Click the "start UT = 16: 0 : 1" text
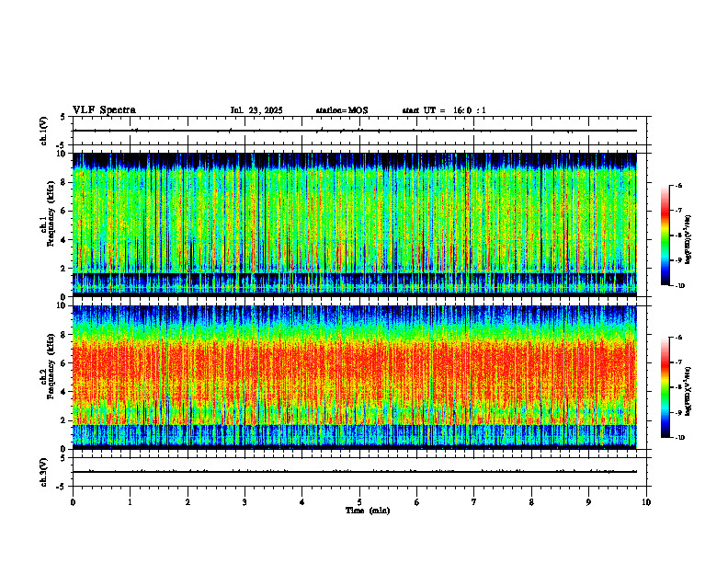728x563 pixels. click(x=444, y=110)
